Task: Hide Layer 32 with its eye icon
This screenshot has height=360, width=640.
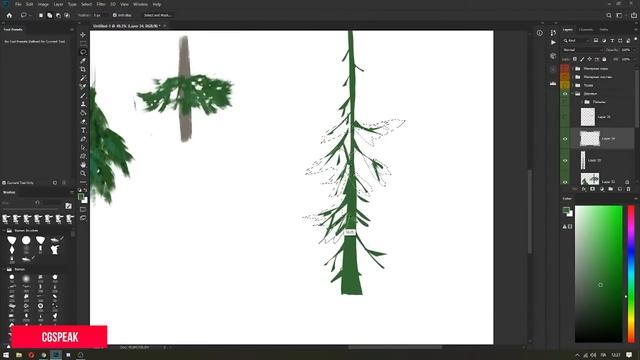Action: tap(565, 182)
